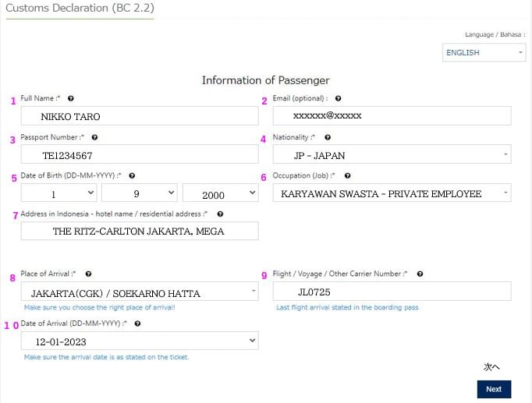Click help icon next to Passport Number
532x403 pixels.
(x=94, y=137)
